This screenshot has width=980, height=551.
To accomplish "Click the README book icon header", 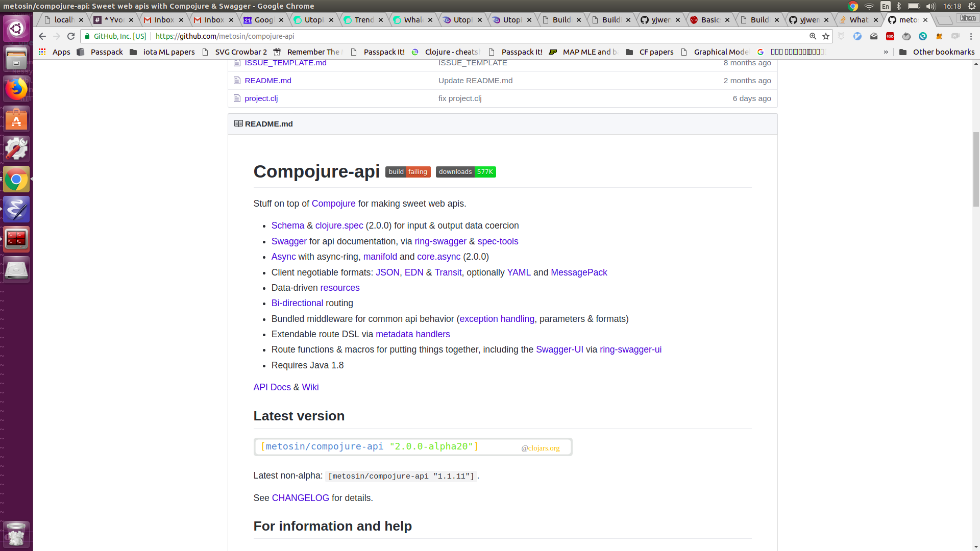I will point(238,124).
